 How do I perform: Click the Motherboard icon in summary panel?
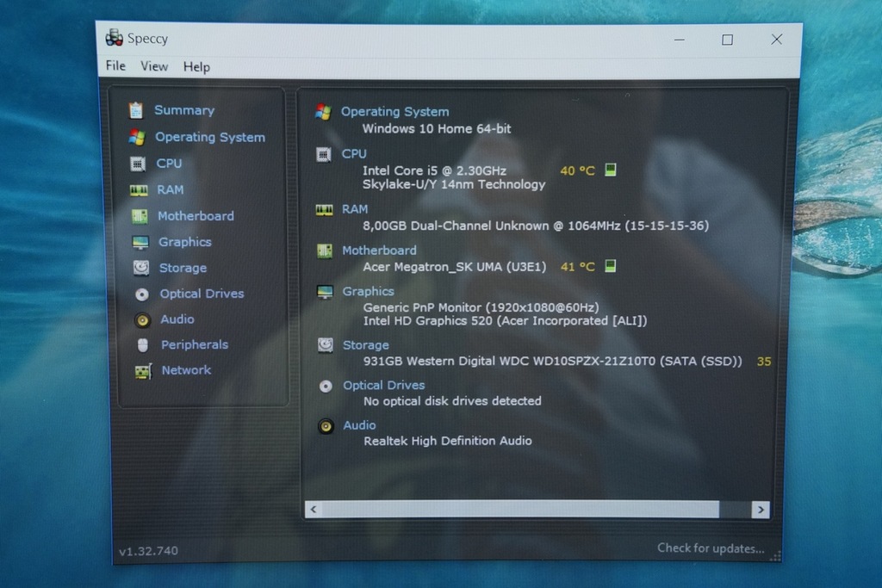click(x=325, y=251)
